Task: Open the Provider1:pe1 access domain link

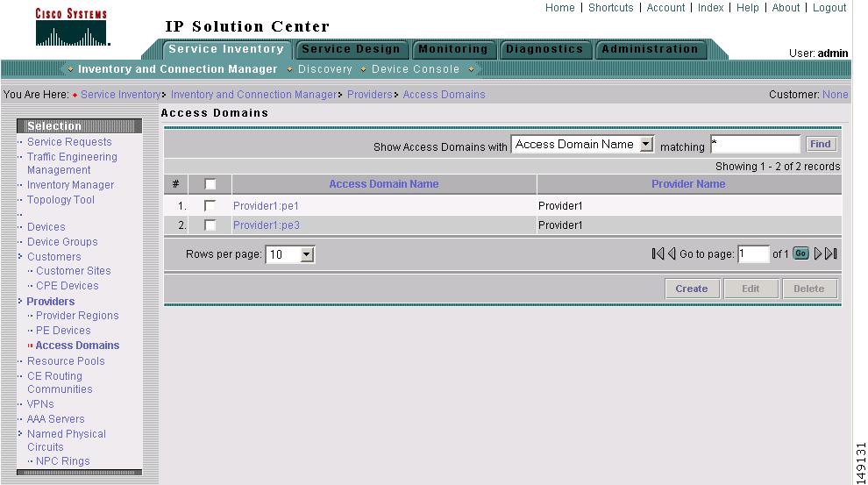Action: click(x=266, y=206)
